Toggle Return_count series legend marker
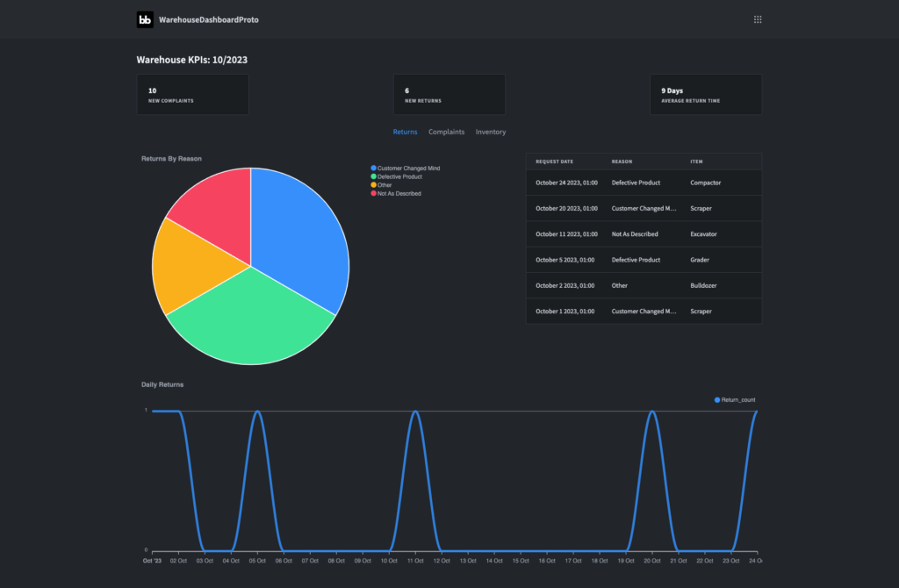 click(716, 400)
